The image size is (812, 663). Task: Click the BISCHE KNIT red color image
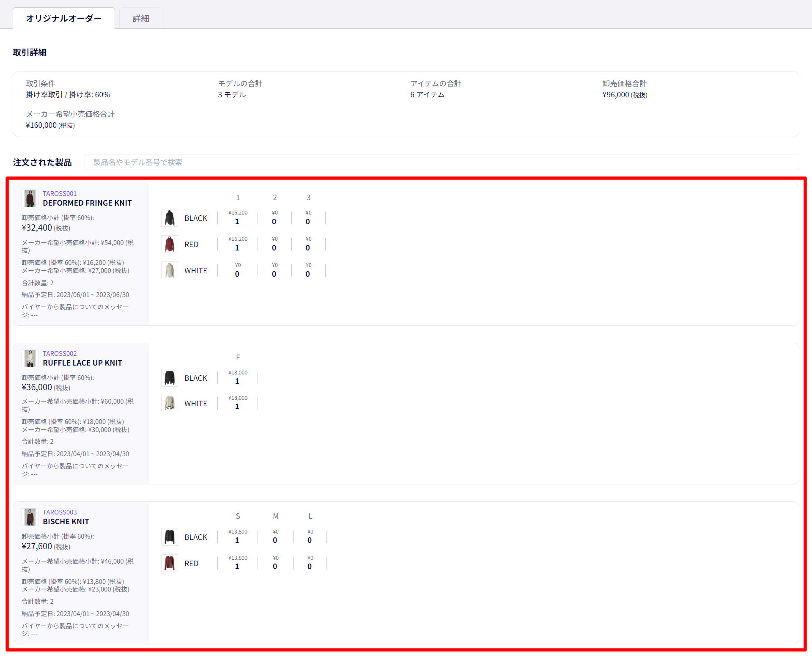(170, 563)
